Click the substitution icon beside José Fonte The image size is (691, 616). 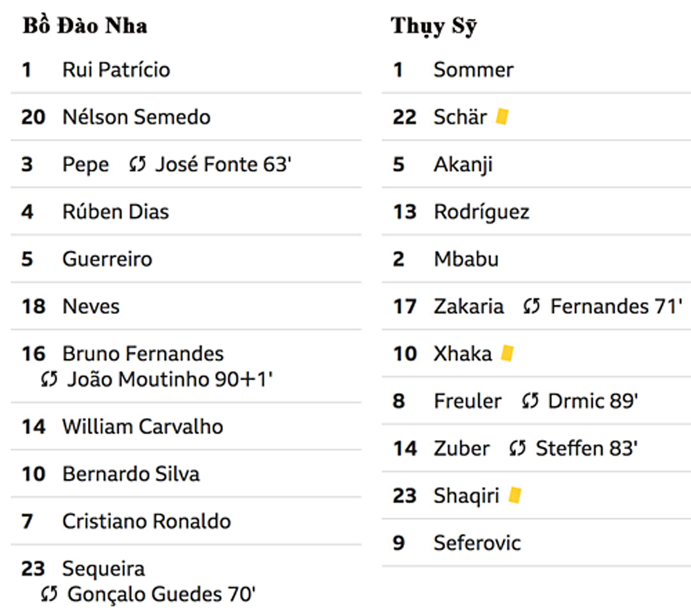tap(137, 164)
